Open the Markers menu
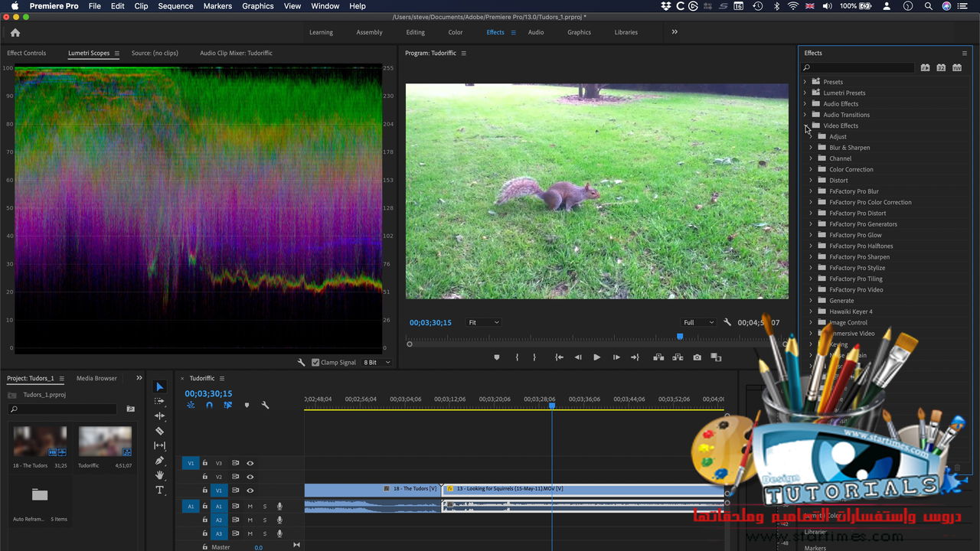This screenshot has width=980, height=551. tap(217, 6)
